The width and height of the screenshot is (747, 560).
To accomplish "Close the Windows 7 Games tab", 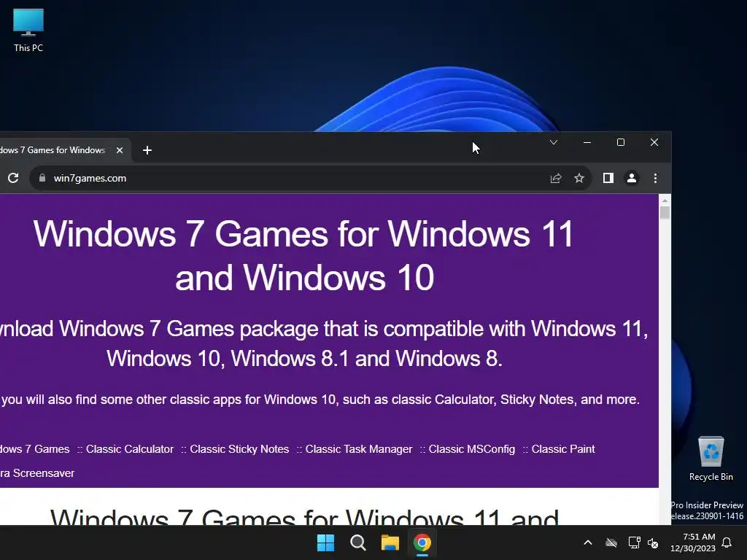I will 120,150.
